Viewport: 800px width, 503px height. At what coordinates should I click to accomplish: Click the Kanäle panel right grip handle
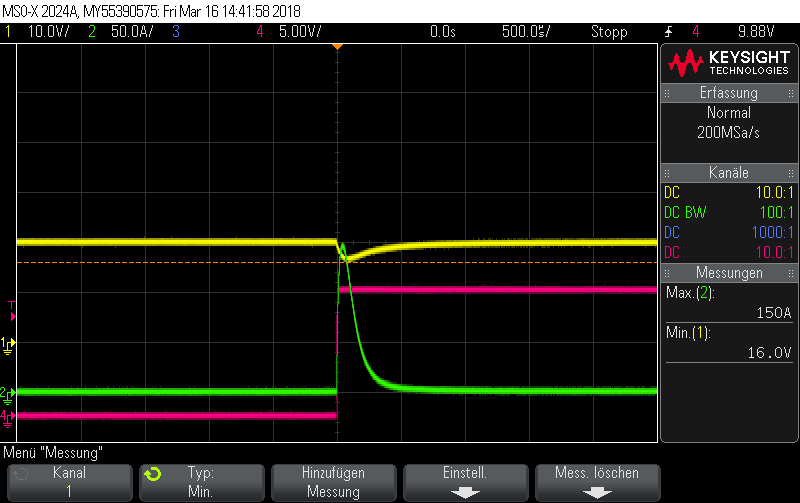tap(791, 173)
